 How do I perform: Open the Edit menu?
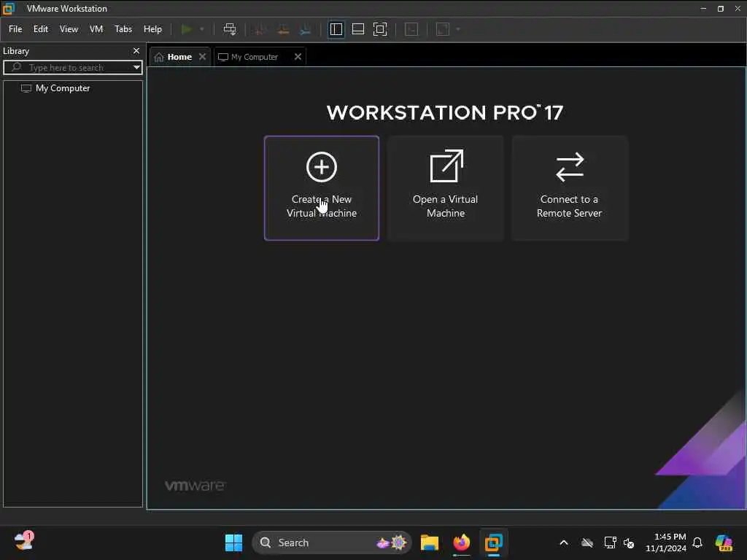[41, 29]
